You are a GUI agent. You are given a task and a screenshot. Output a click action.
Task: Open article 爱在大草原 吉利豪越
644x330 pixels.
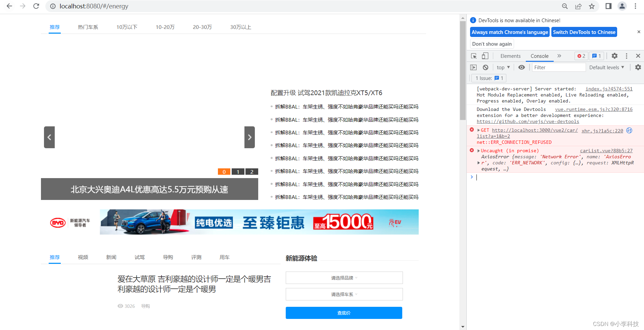click(x=194, y=284)
